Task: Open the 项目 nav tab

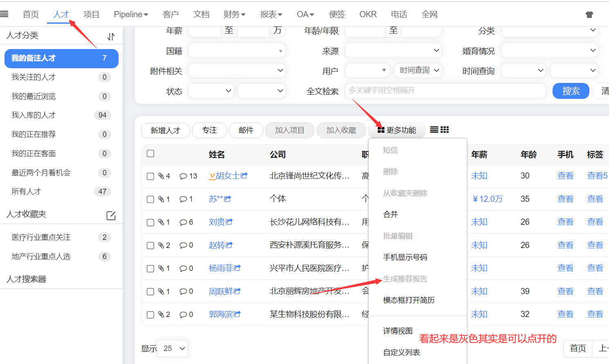Action: (91, 14)
